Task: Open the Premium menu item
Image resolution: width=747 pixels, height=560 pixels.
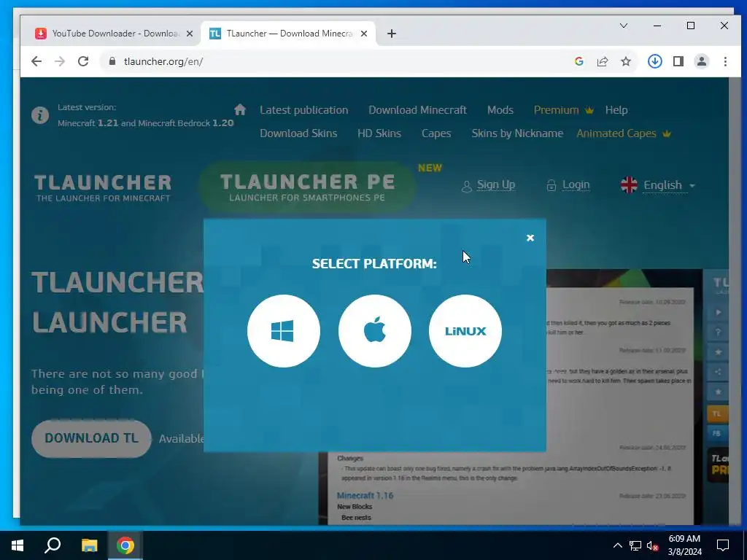Action: 564,110
